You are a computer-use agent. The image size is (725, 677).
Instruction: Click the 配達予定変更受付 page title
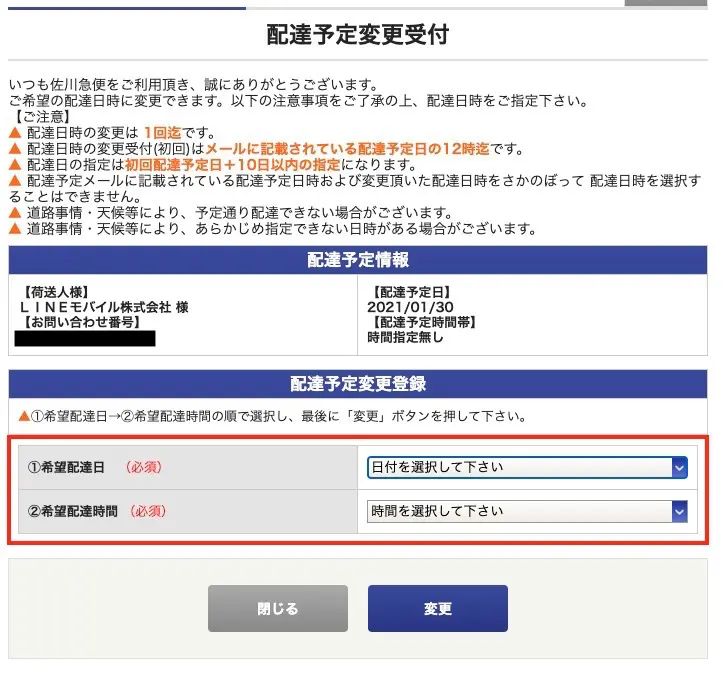click(x=357, y=35)
